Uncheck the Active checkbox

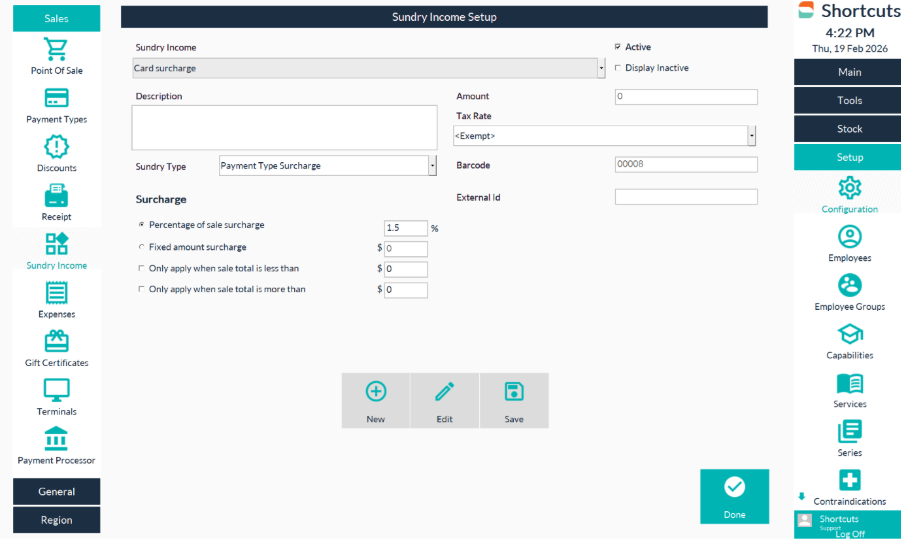coord(617,47)
